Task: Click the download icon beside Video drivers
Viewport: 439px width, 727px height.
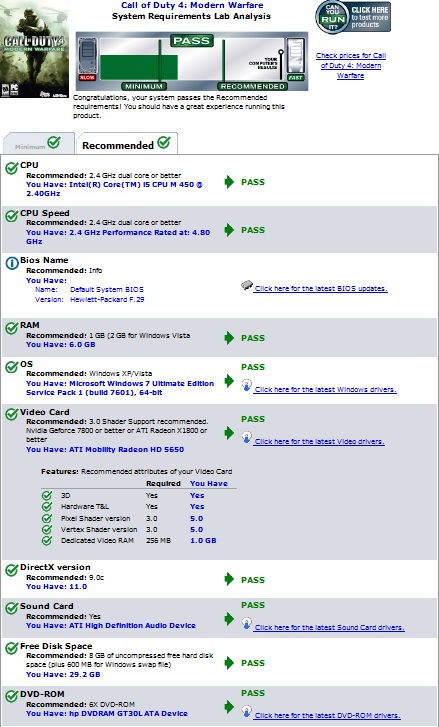Action: (247, 437)
